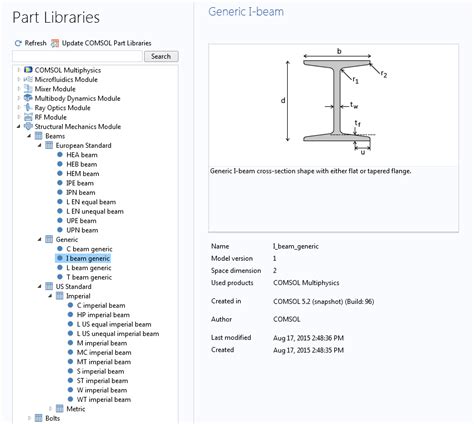
Task: Expand the Metric folder
Action: (x=50, y=409)
